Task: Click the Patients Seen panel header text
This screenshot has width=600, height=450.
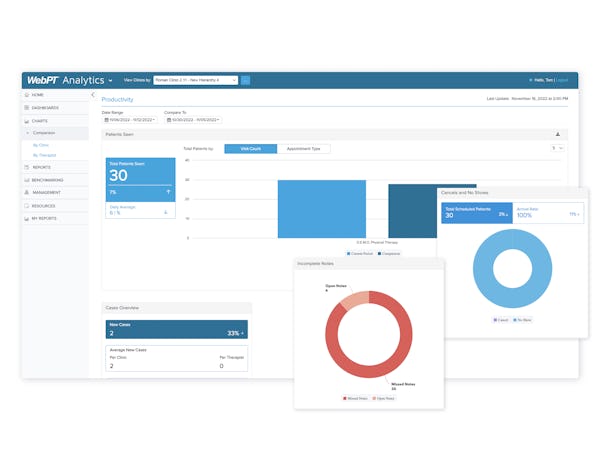Action: [119, 134]
